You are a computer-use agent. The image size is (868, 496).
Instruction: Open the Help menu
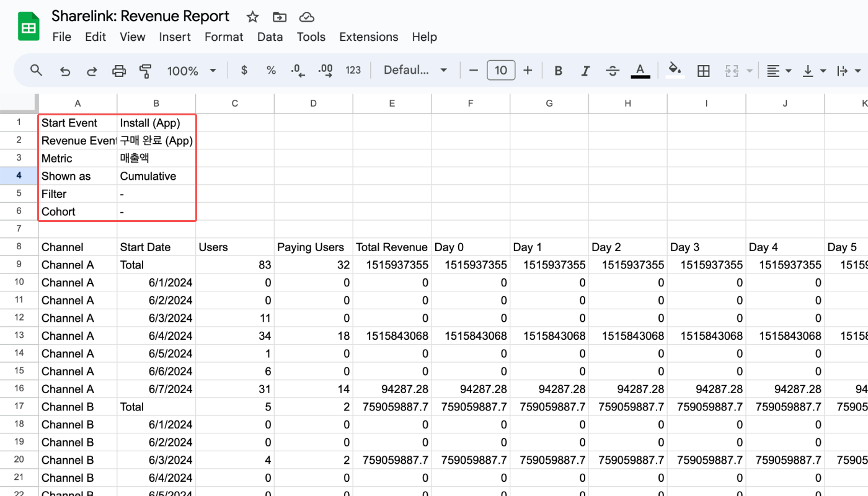tap(425, 37)
